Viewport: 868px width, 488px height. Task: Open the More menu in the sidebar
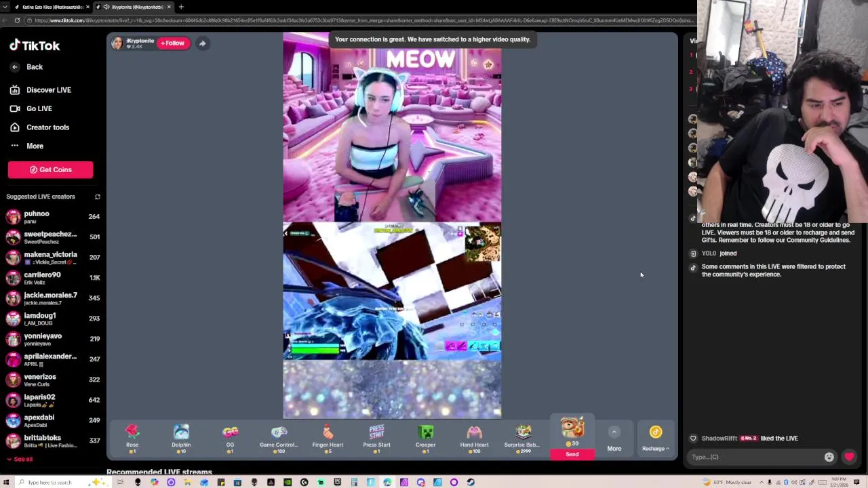[27, 146]
